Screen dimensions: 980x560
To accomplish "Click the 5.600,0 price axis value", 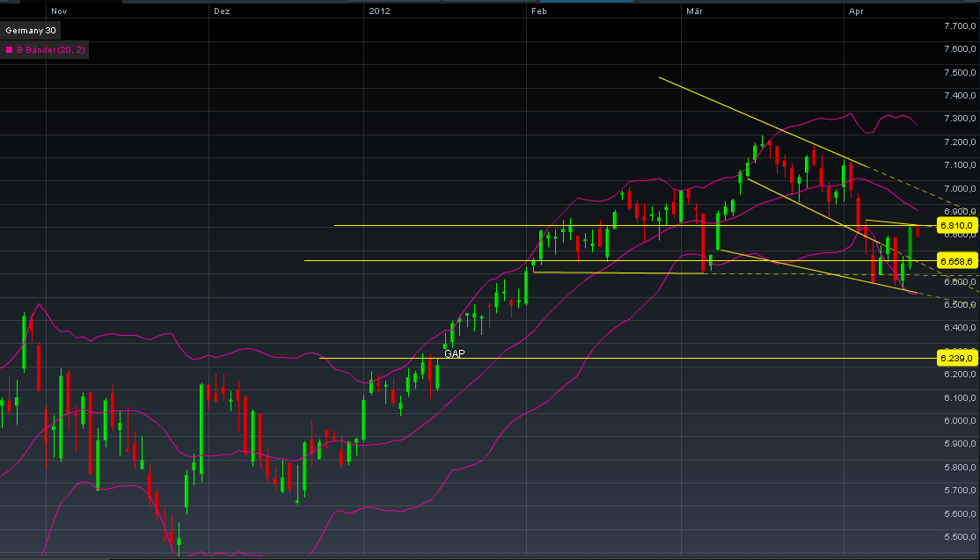I will tap(960, 514).
